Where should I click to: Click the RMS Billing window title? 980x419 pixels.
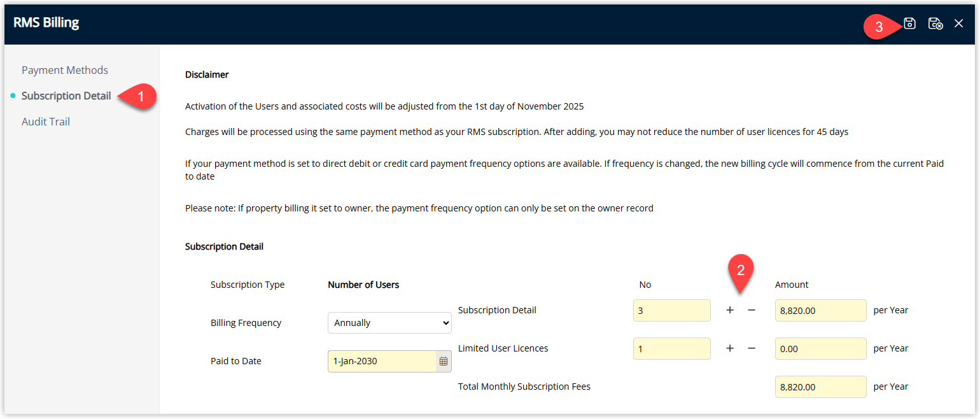pos(46,23)
